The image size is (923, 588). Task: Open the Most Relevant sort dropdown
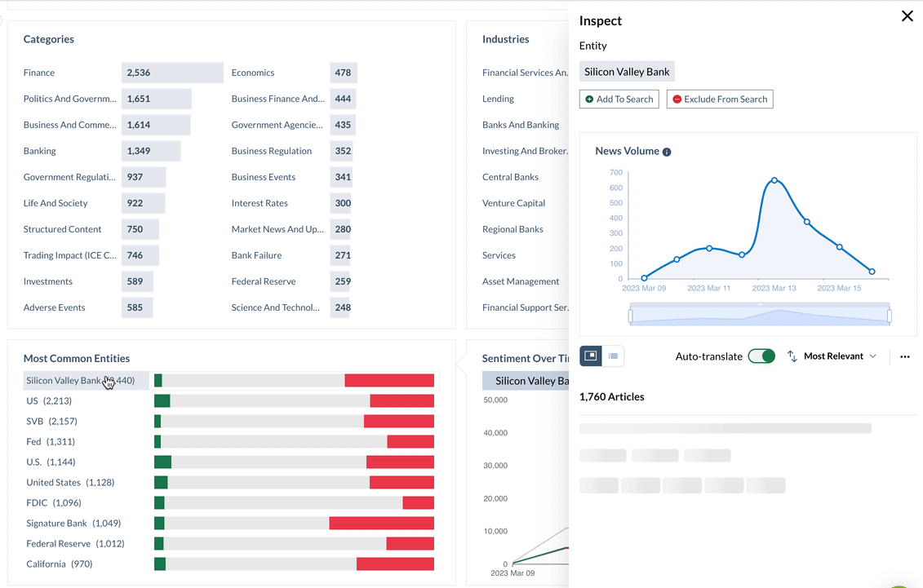point(840,356)
